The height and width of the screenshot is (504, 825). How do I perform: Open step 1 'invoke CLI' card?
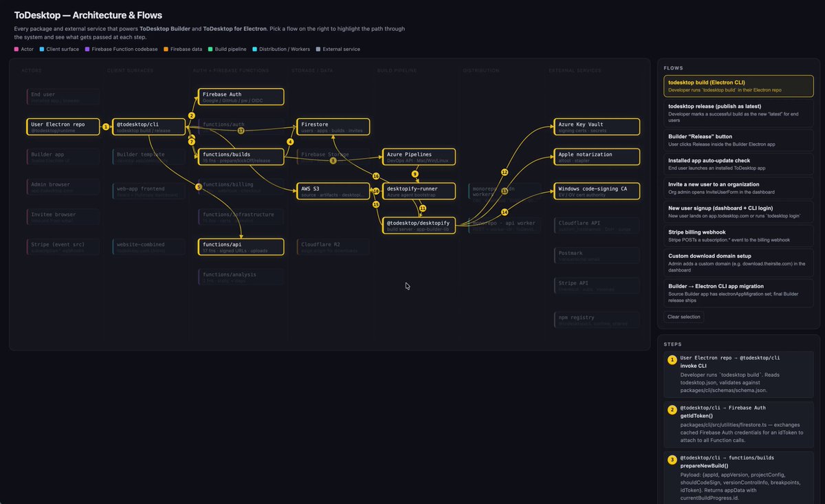tap(738, 375)
